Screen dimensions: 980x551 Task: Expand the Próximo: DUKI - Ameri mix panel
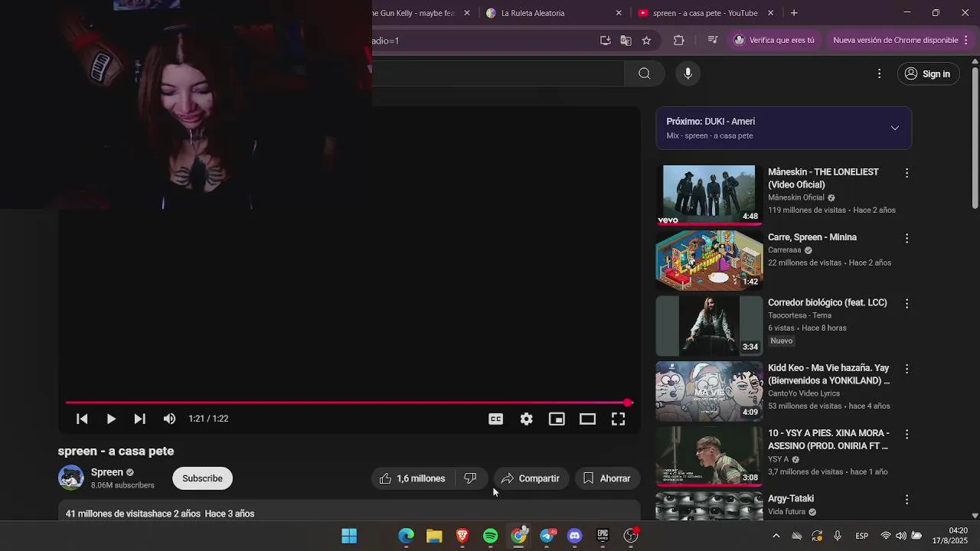[894, 128]
